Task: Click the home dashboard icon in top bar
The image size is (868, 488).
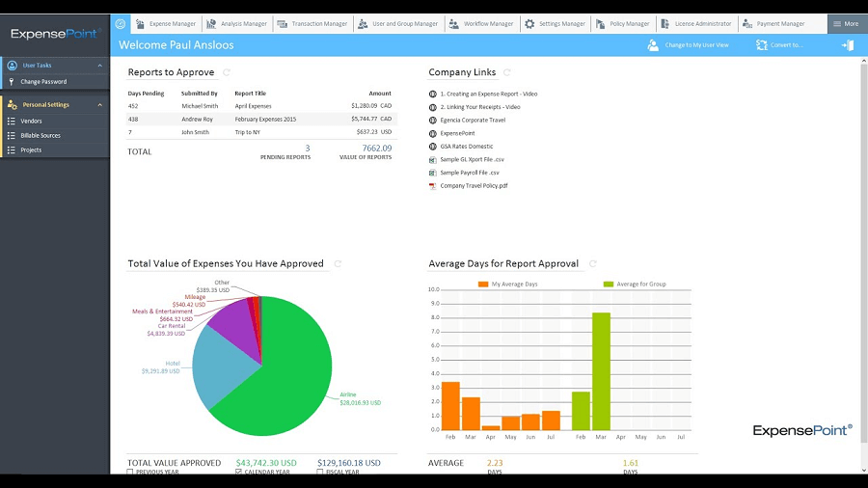Action: coord(121,24)
